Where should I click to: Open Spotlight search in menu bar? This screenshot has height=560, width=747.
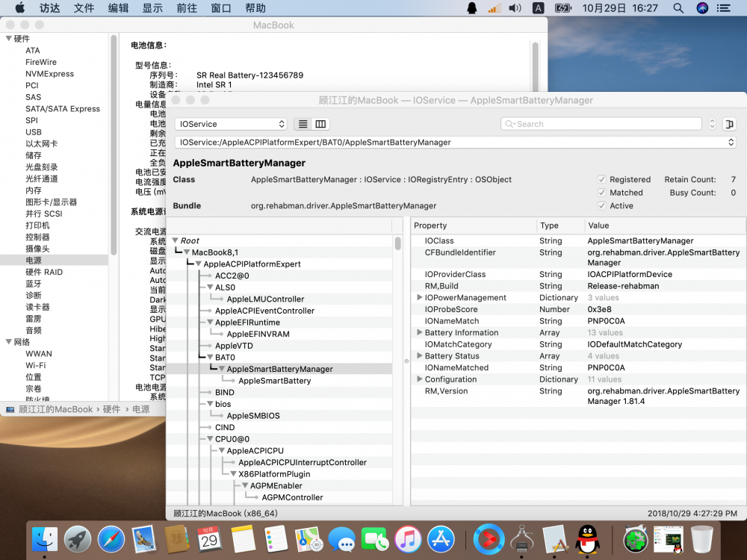tap(678, 8)
